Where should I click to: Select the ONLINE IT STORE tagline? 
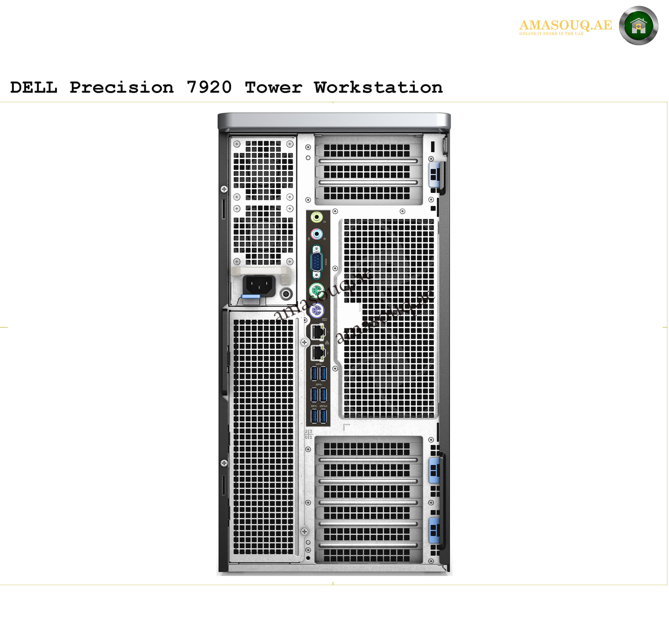pyautogui.click(x=551, y=34)
